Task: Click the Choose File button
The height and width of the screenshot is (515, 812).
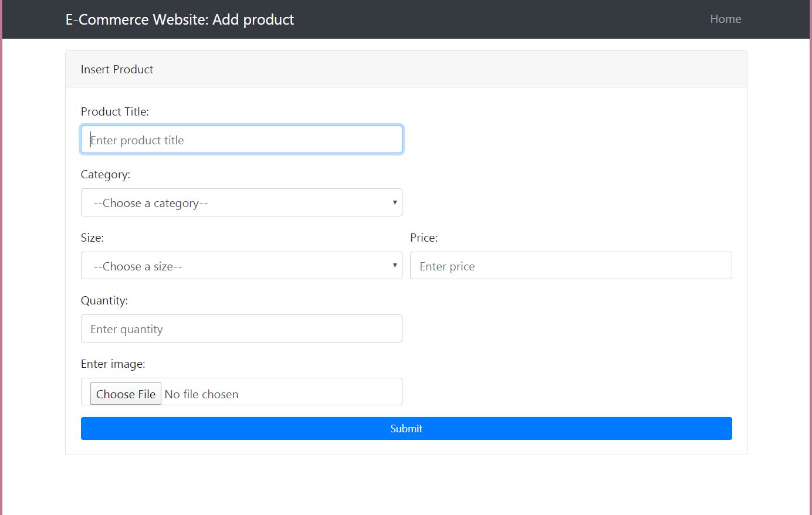Action: 125,394
